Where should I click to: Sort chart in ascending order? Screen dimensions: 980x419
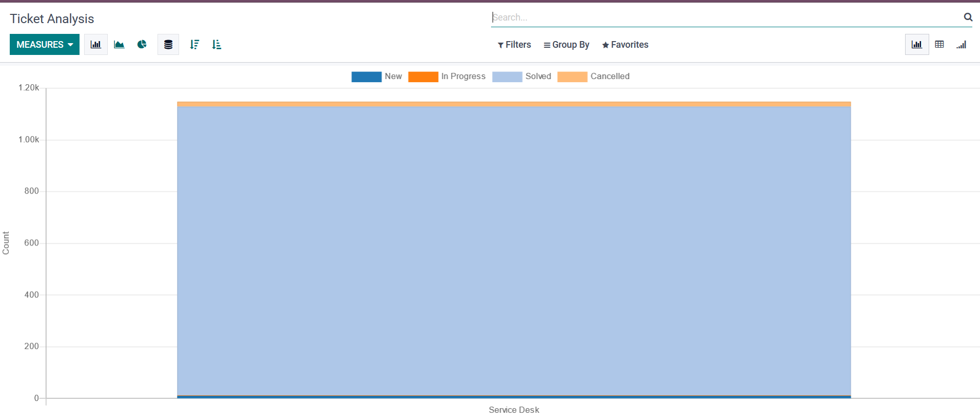[x=217, y=45]
